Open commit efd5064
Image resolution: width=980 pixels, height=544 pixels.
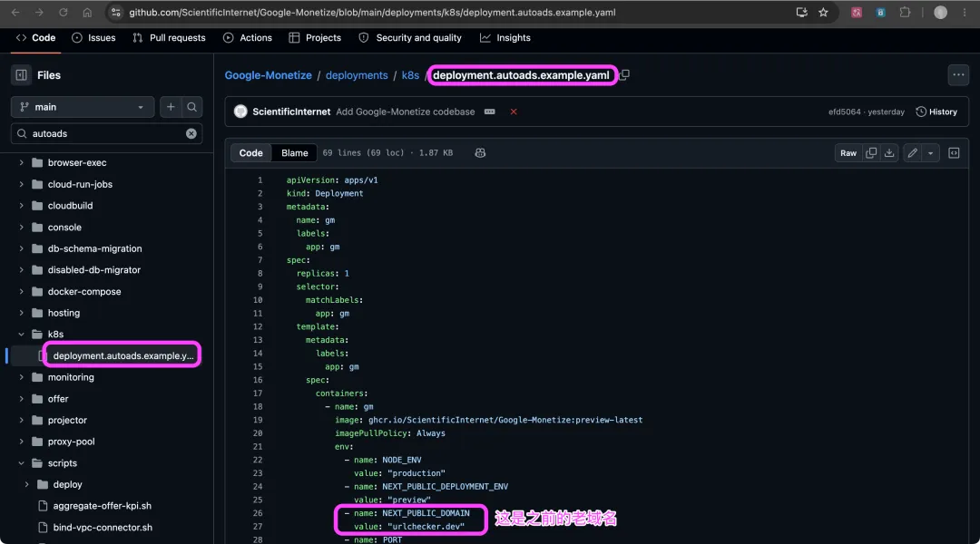[845, 112]
